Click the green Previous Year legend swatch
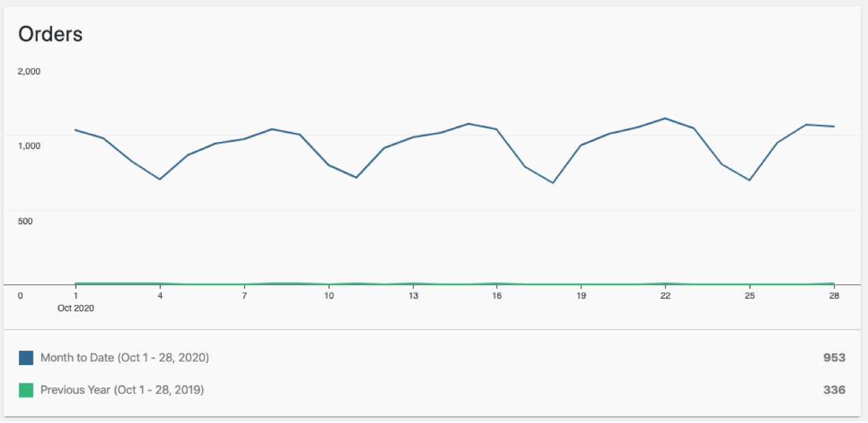This screenshot has height=423, width=868. click(x=26, y=390)
